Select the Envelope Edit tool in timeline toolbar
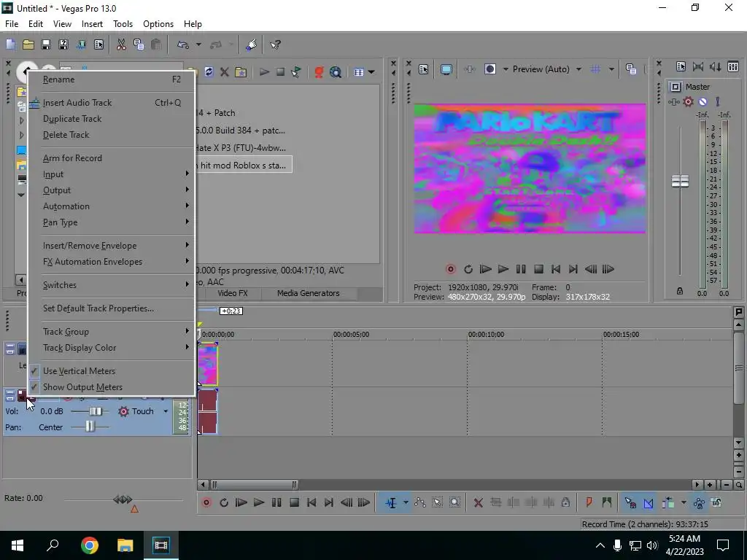This screenshot has width=747, height=560. point(419,502)
